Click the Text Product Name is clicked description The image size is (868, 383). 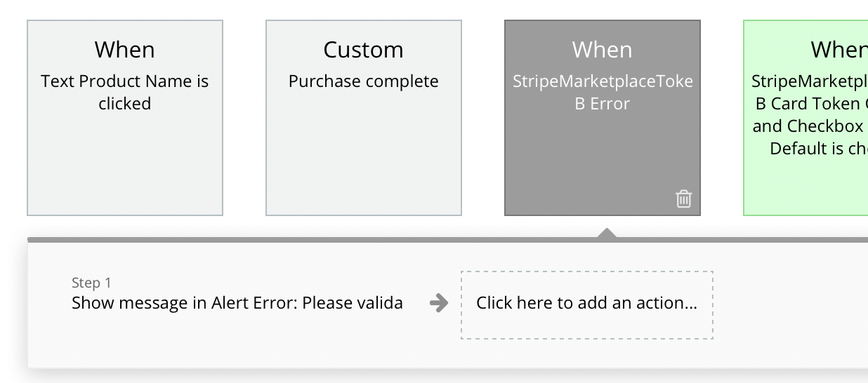pos(125,93)
